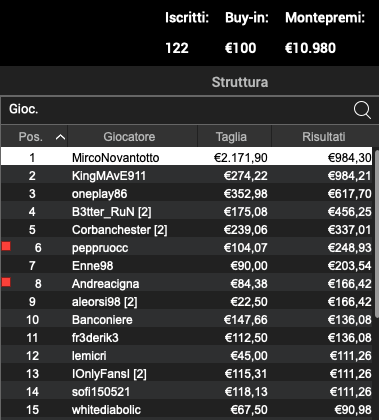Select player Banconiere
The width and height of the screenshot is (379, 420).
(x=187, y=319)
